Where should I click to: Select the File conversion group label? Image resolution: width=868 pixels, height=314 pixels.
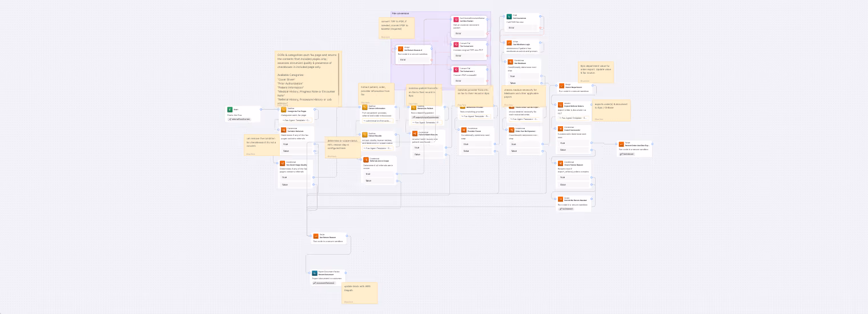coord(400,13)
